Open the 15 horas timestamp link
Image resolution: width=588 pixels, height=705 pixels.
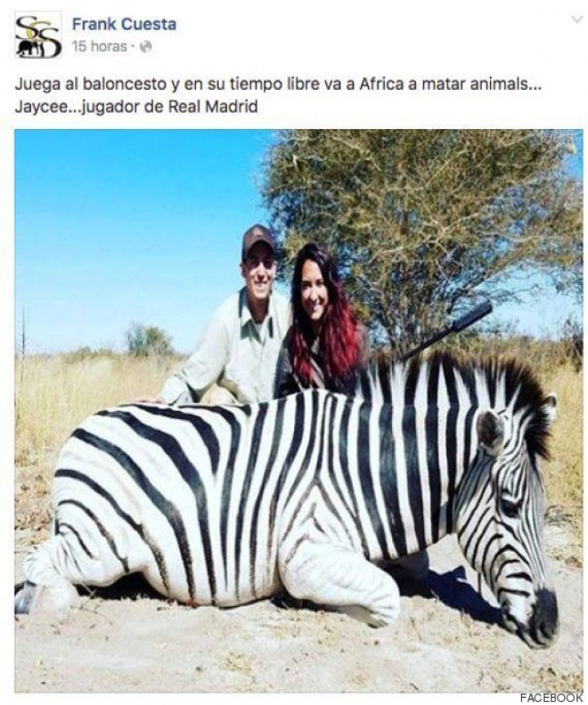pyautogui.click(x=100, y=47)
